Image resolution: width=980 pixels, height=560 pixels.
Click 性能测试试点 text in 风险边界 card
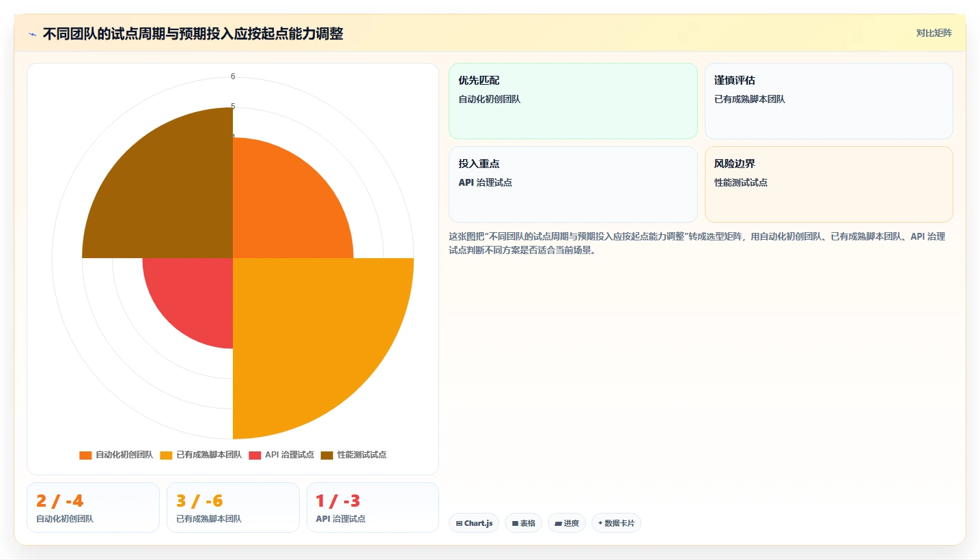coord(741,182)
